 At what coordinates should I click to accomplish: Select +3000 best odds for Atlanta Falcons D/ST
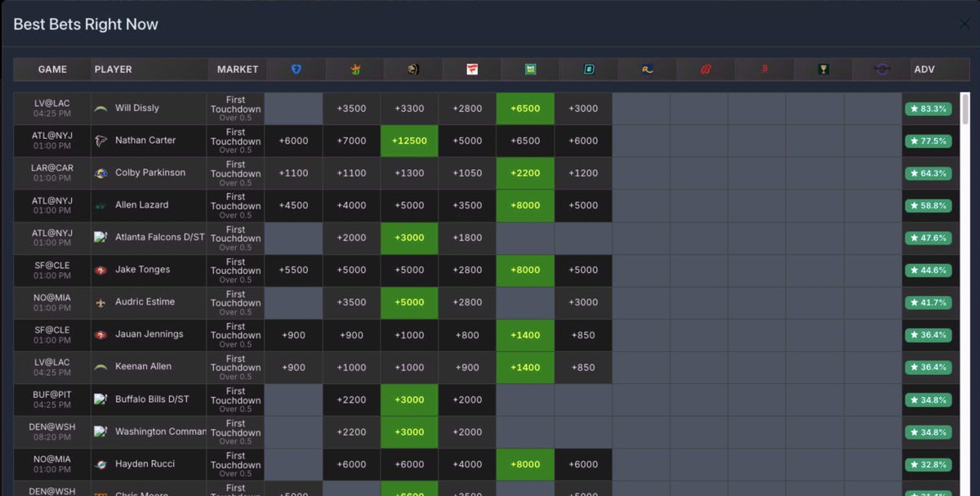(409, 237)
